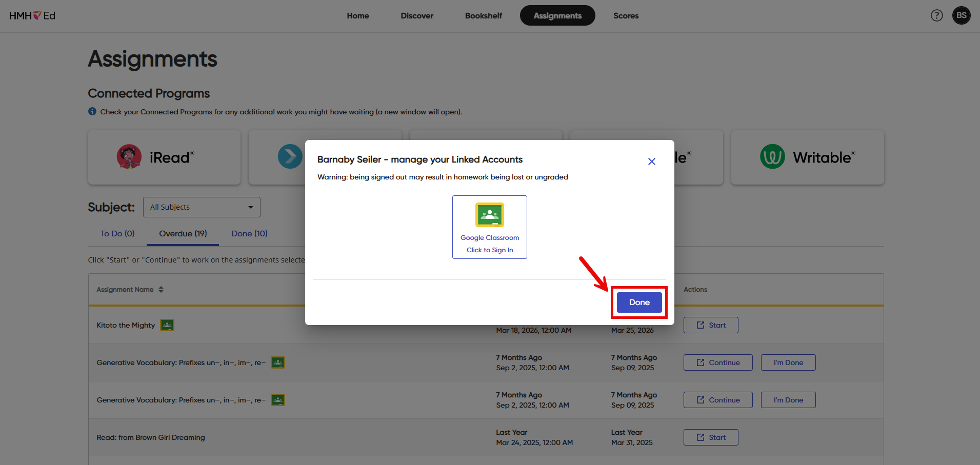Switch to the Done (10) tab
980x465 pixels.
coord(250,233)
